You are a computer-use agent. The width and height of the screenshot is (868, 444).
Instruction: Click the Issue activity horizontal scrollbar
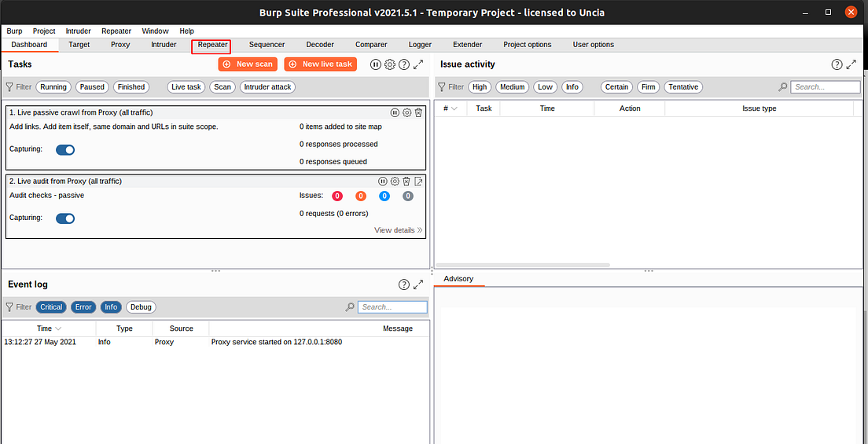[x=523, y=265]
